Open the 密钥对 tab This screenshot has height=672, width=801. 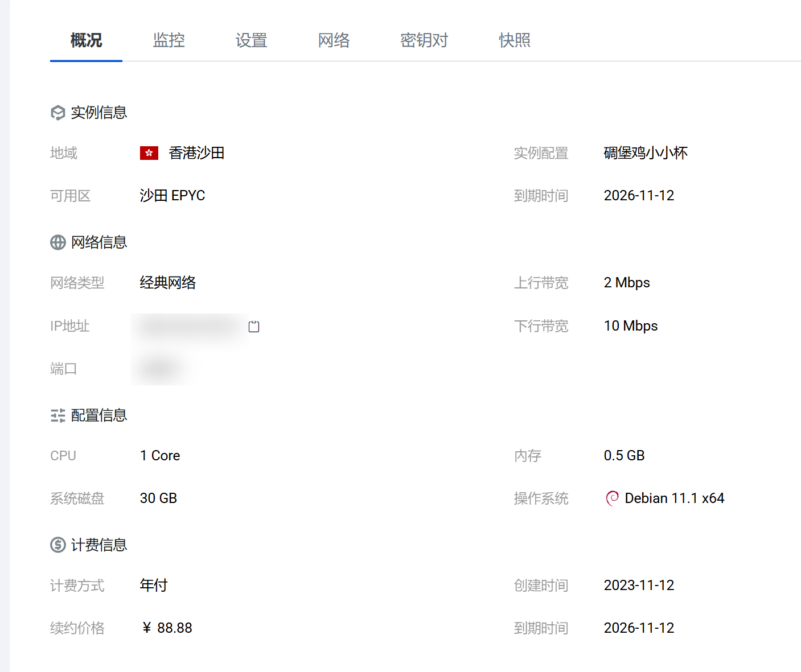pos(424,40)
